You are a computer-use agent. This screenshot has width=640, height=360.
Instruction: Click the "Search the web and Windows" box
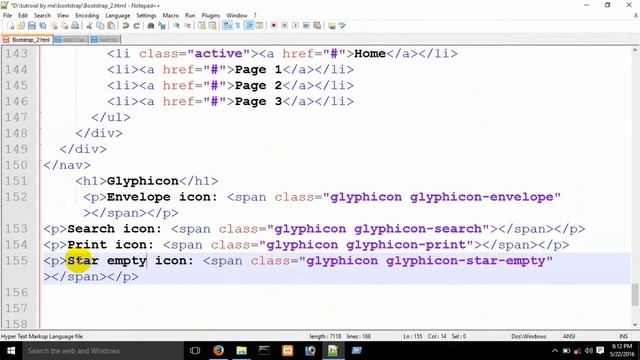[103, 351]
